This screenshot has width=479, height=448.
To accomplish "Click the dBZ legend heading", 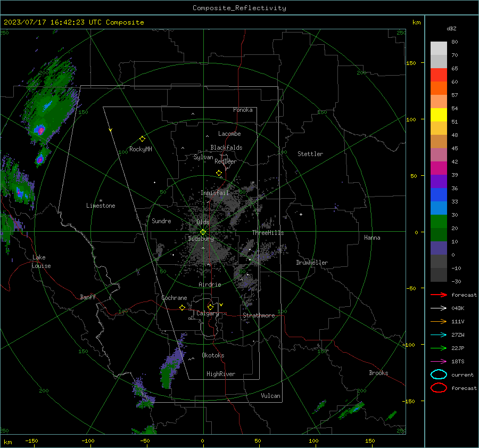I will pos(451,28).
